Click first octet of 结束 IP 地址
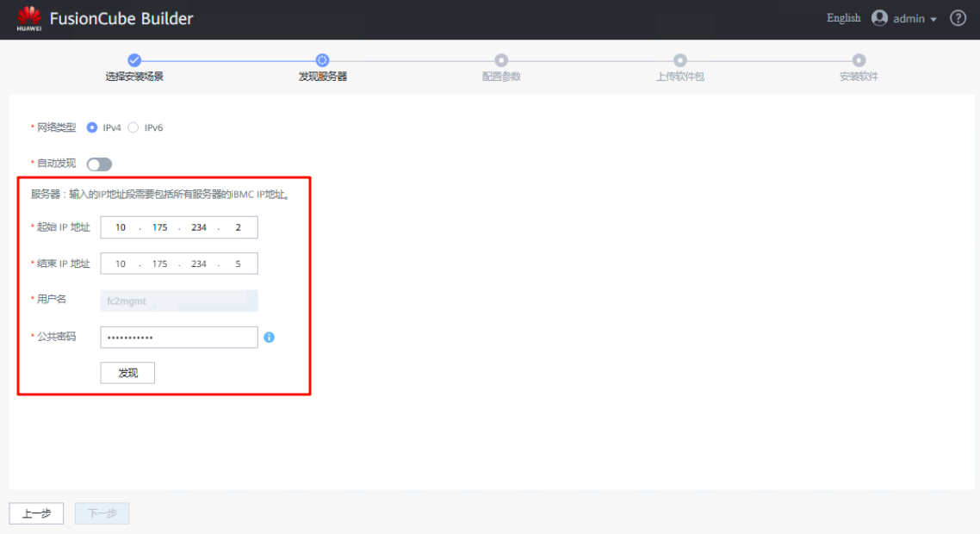The height and width of the screenshot is (534, 980). click(x=121, y=264)
